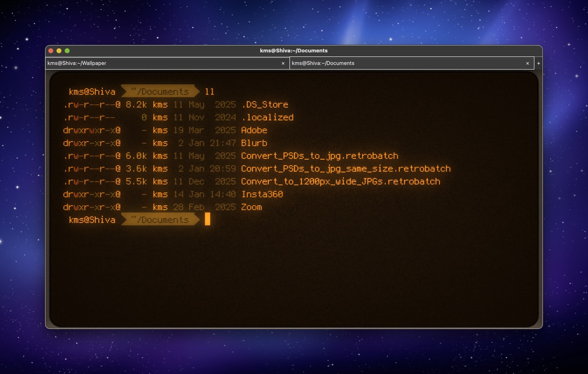Click the red close window button

(51, 51)
